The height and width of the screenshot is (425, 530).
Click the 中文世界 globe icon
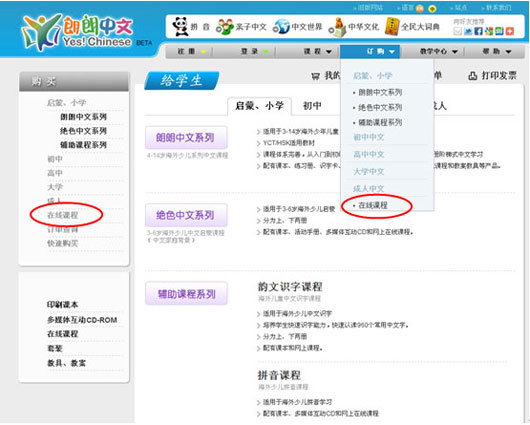click(281, 27)
